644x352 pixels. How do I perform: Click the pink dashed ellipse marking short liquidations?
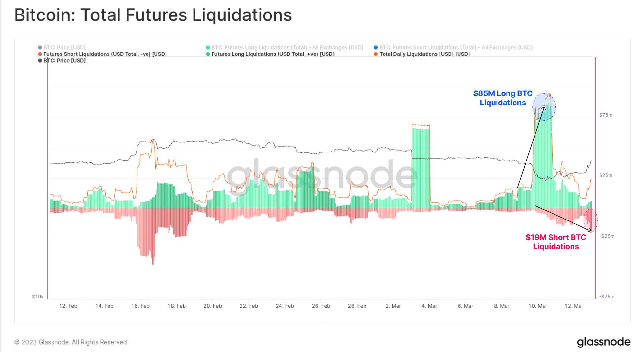click(x=591, y=220)
